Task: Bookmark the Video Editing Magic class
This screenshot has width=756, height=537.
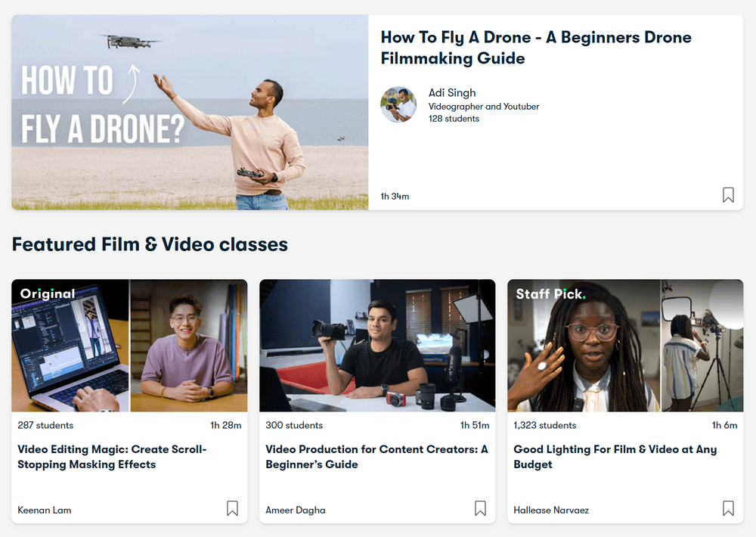Action: [232, 508]
